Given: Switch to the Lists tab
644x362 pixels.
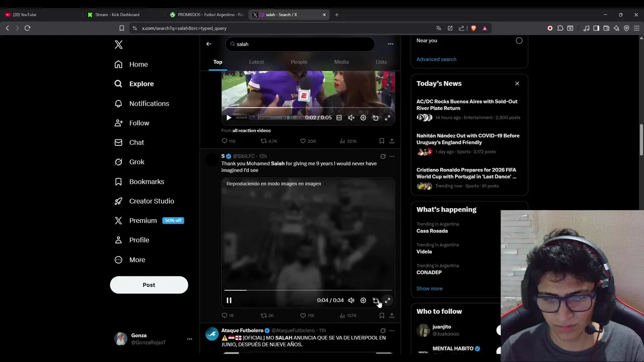Looking at the screenshot, I should (381, 62).
